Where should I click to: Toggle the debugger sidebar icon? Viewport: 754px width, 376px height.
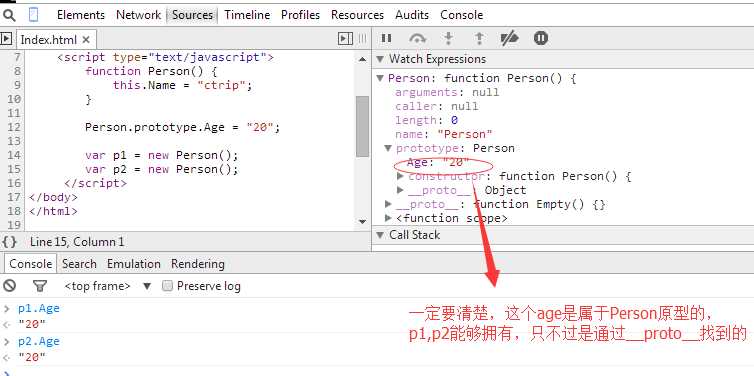coord(345,38)
